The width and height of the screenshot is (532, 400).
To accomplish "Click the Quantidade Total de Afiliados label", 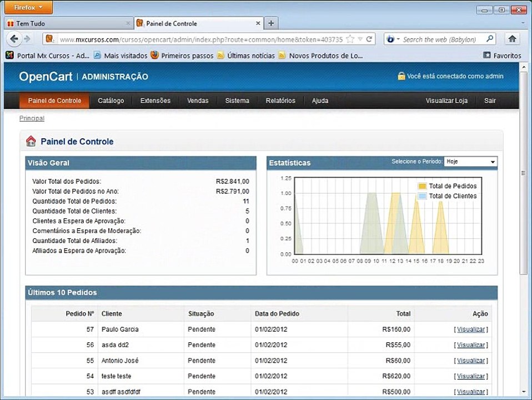I will pos(74,241).
